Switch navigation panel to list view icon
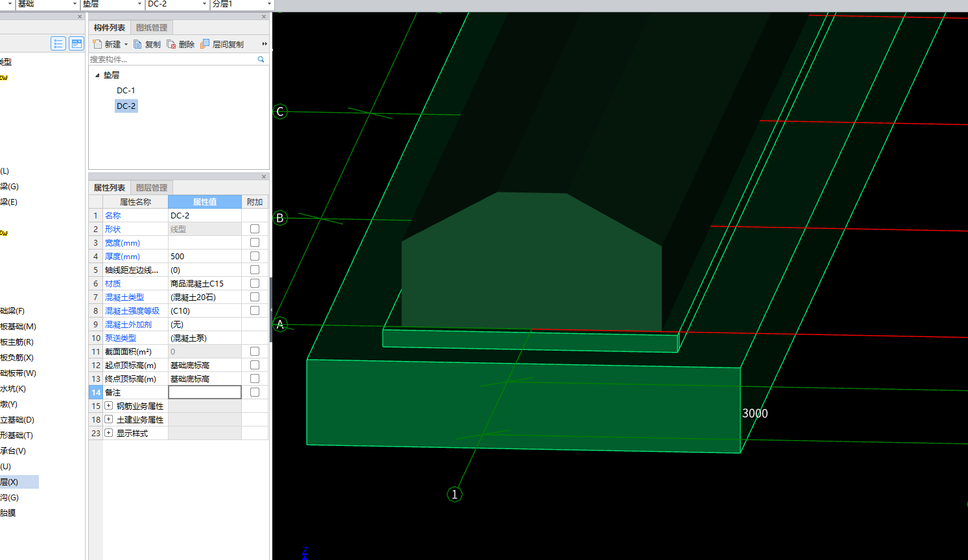 pos(58,43)
